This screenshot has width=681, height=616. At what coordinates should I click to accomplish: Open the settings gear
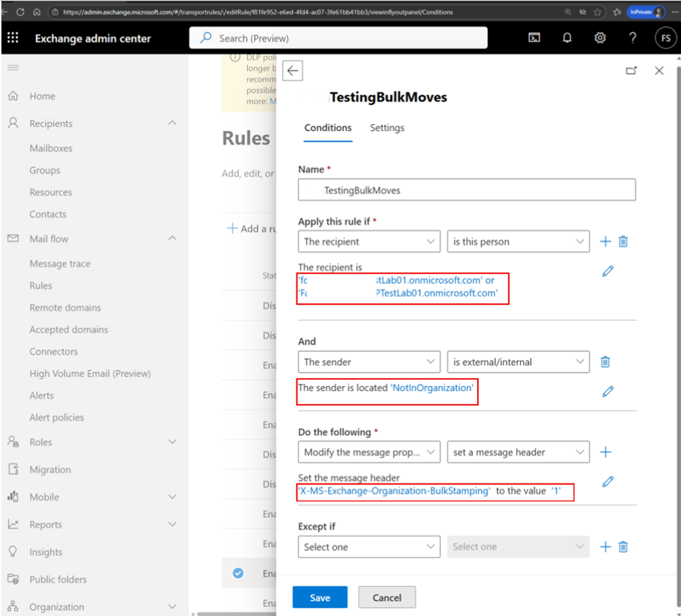pos(599,37)
